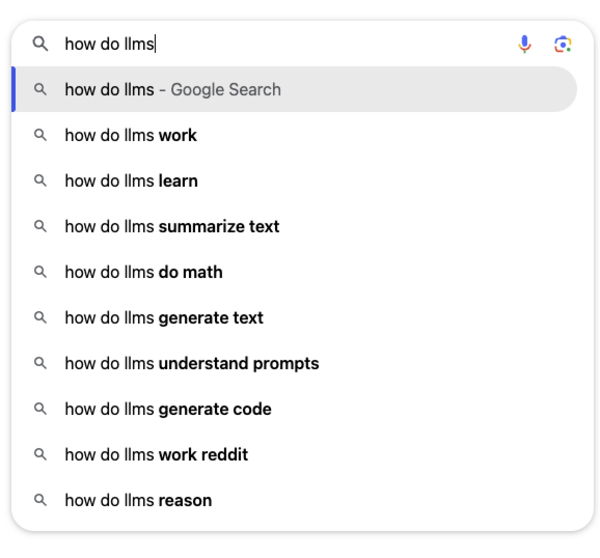Choose "how do llms do math" suggestion
The height and width of the screenshot is (558, 600).
(x=144, y=272)
